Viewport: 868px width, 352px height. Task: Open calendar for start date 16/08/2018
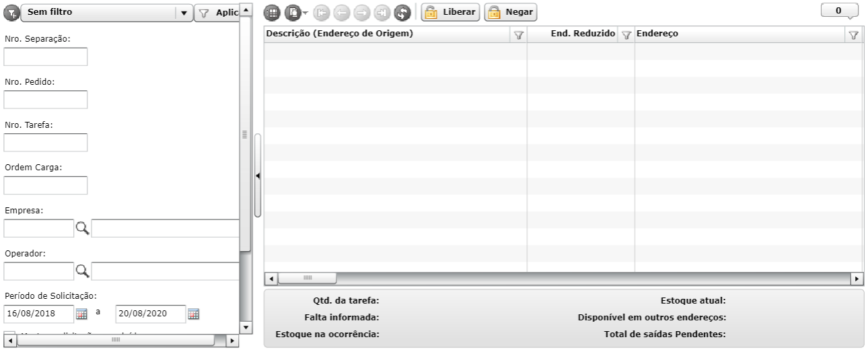click(81, 314)
